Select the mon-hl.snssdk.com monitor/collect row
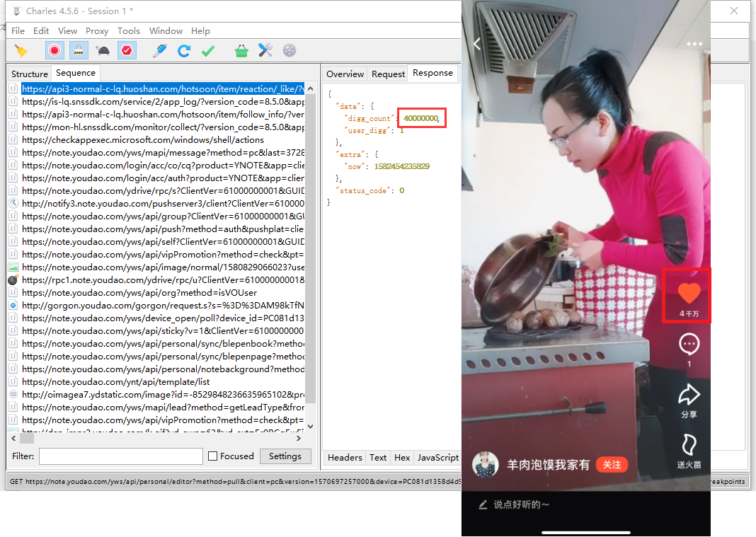The height and width of the screenshot is (537, 756). click(x=163, y=127)
